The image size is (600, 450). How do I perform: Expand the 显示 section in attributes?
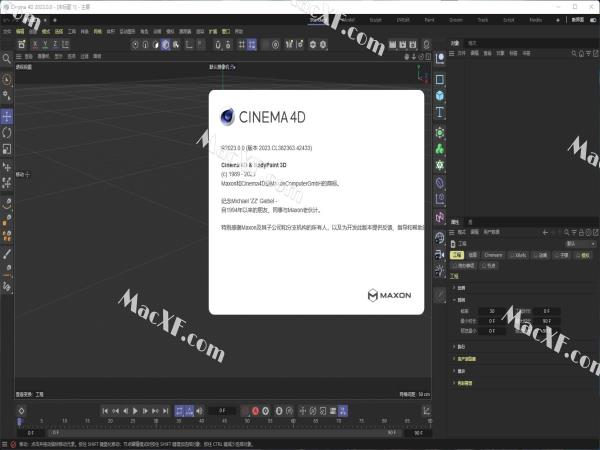[x=461, y=370]
